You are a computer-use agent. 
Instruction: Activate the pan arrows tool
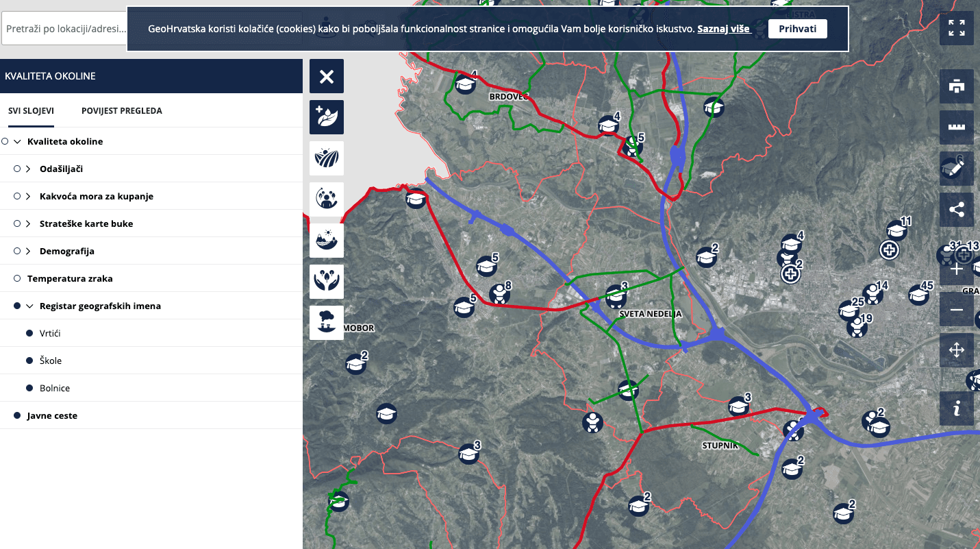957,350
